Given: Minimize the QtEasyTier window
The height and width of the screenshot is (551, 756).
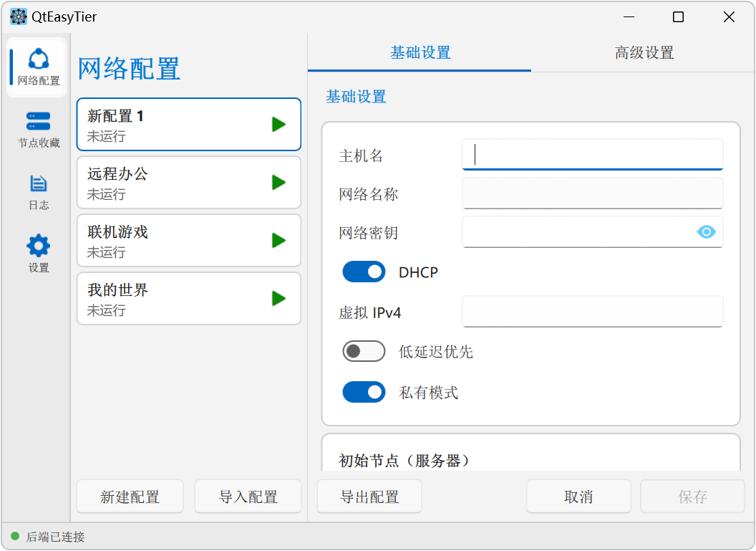Looking at the screenshot, I should pos(629,17).
